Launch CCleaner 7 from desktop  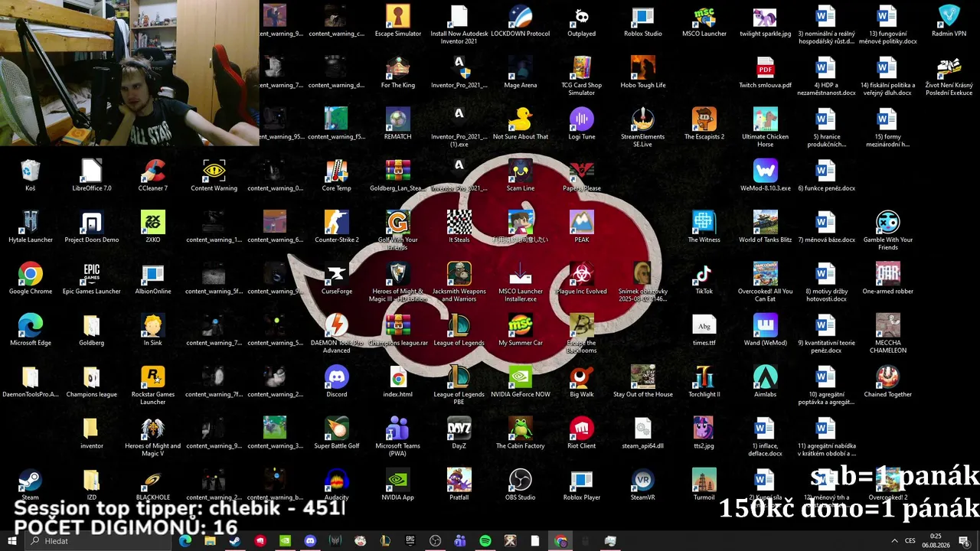pyautogui.click(x=152, y=176)
